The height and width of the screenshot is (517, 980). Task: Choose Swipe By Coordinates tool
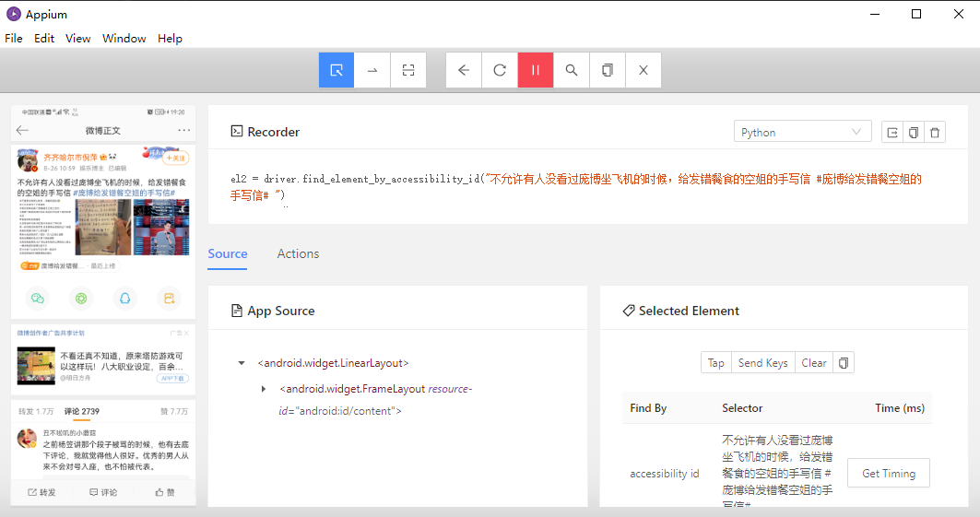(x=372, y=70)
